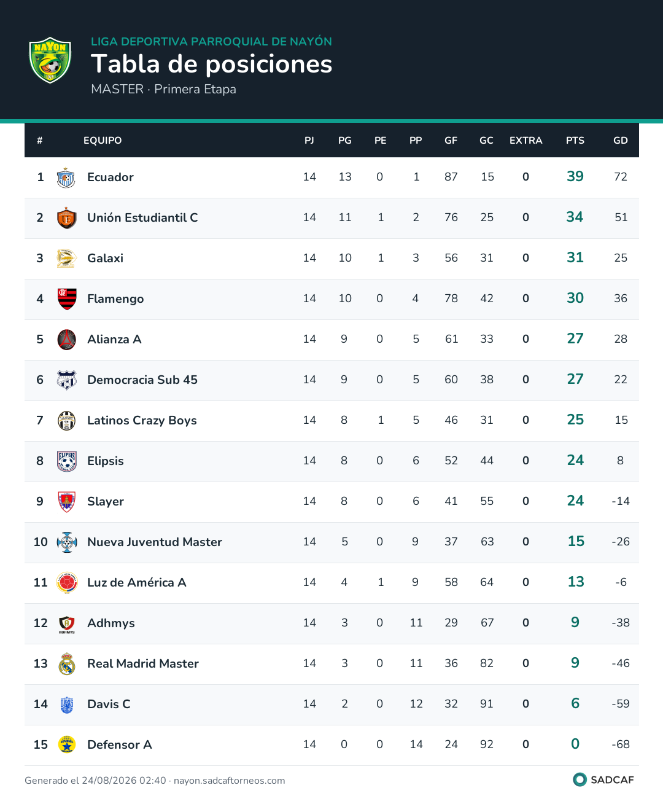663x812 pixels.
Task: Click the Elipsis points value 24
Action: point(575,461)
